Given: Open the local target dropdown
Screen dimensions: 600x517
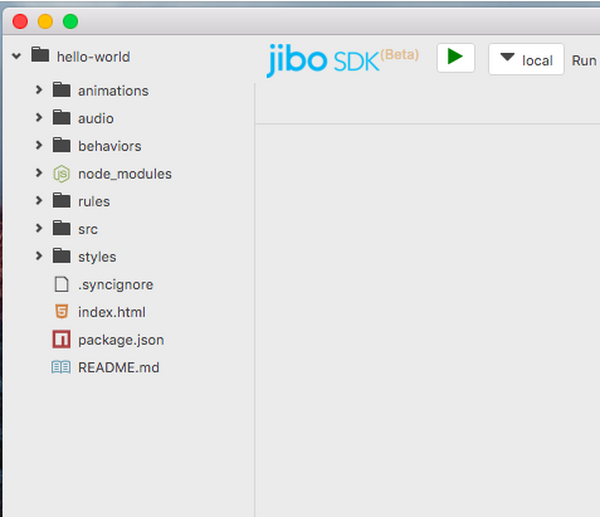Looking at the screenshot, I should (526, 60).
